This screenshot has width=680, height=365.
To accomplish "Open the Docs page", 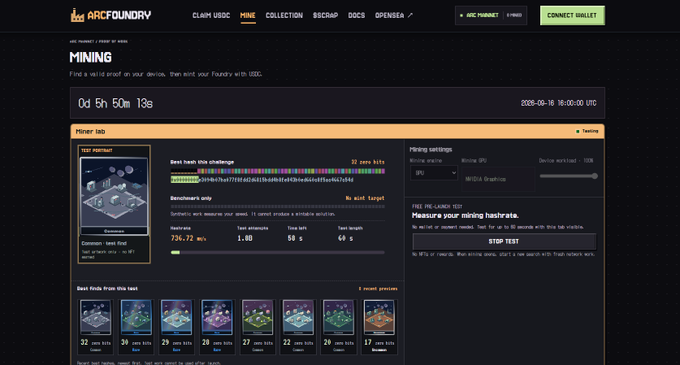I will click(x=356, y=15).
